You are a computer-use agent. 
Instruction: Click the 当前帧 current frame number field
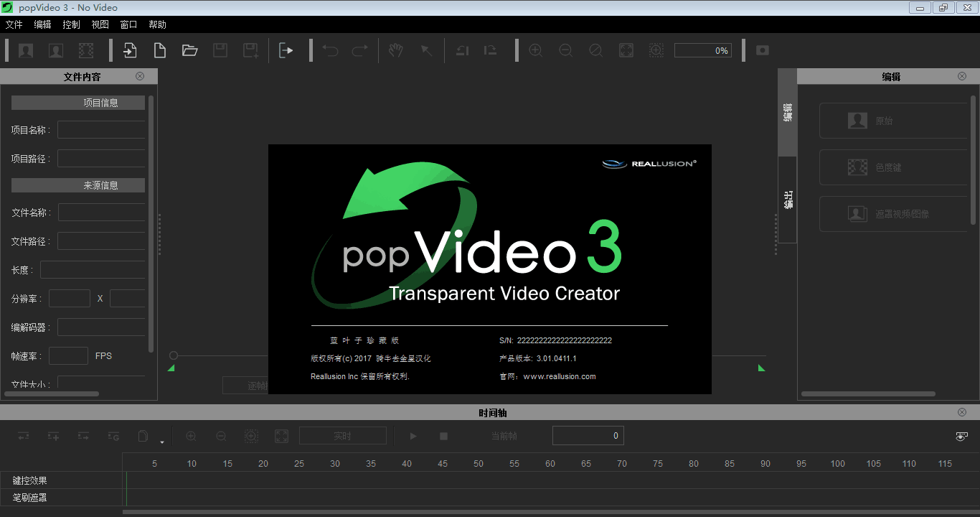[588, 436]
